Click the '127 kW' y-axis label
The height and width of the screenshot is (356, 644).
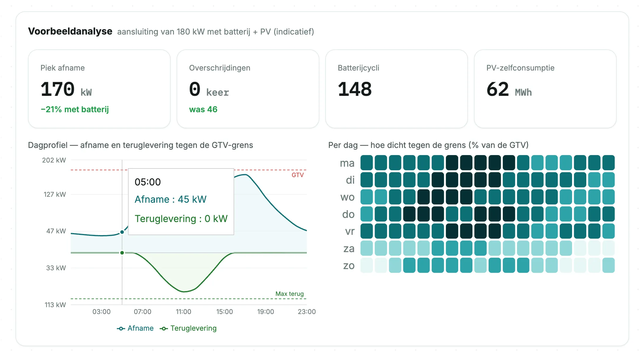(55, 194)
